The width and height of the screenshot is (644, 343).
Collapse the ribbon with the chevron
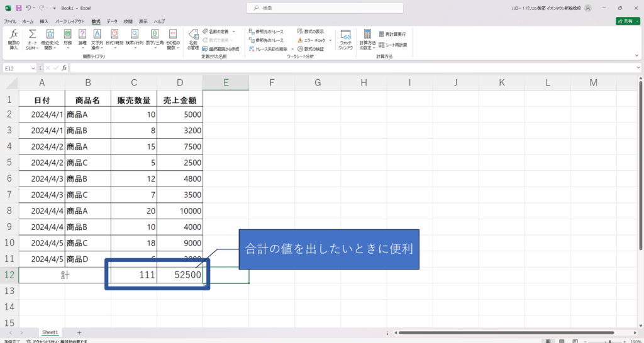pos(637,55)
